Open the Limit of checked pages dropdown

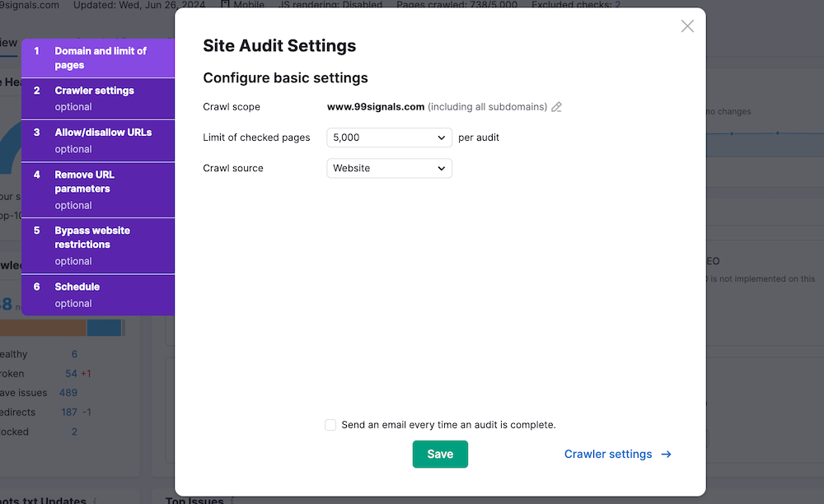(x=389, y=138)
